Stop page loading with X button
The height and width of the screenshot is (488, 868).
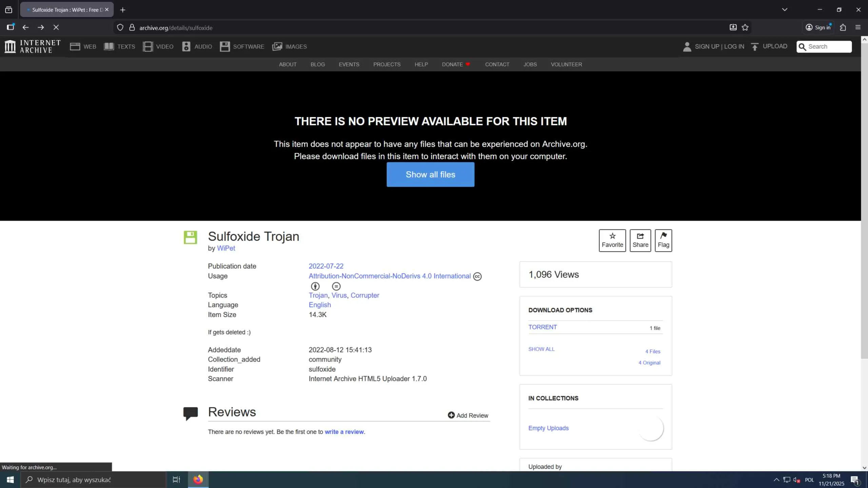[56, 27]
